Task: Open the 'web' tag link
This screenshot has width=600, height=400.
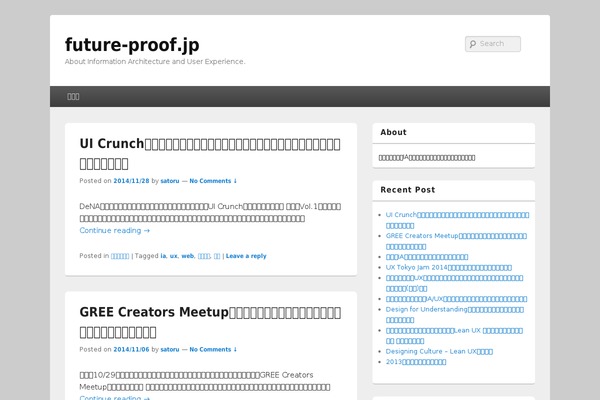Action: 188,256
